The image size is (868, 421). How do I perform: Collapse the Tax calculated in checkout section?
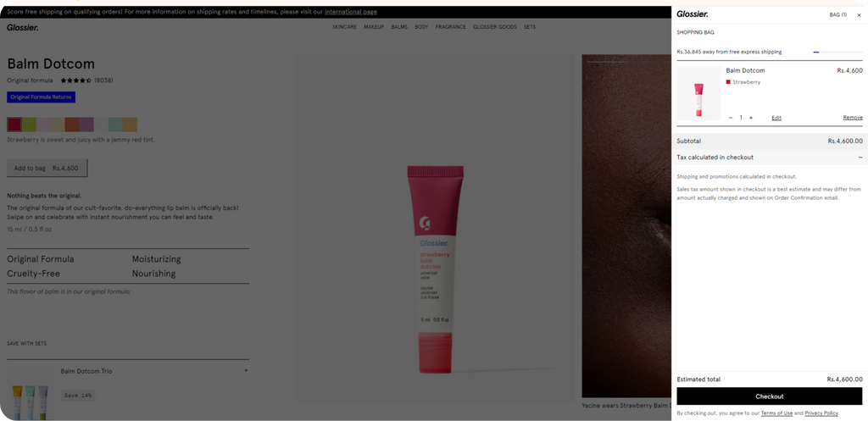[860, 158]
